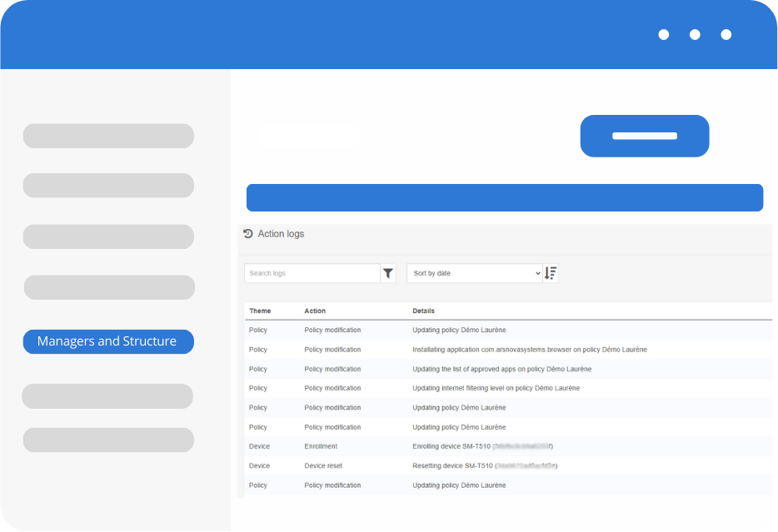Click the Action column header
This screenshot has width=778, height=532.
(315, 311)
